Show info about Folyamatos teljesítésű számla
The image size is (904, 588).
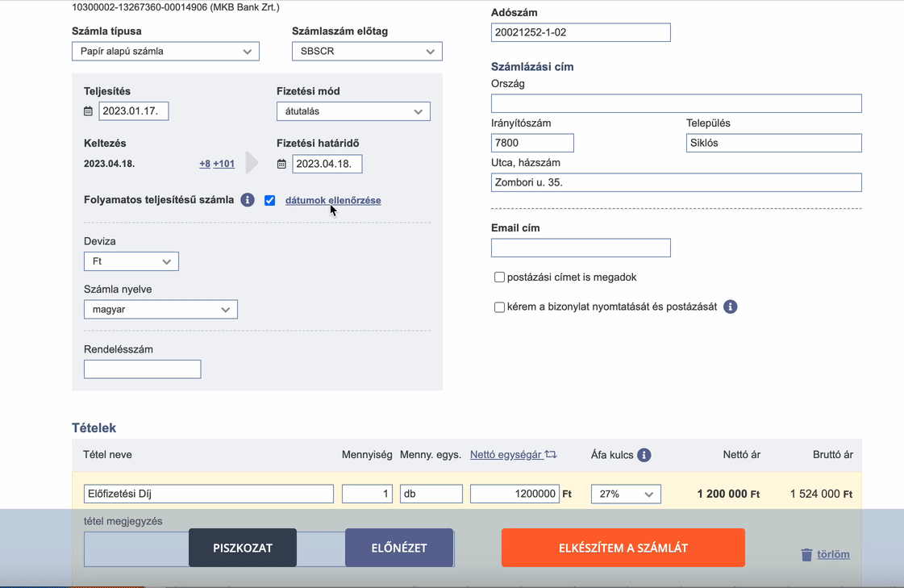pyautogui.click(x=248, y=200)
